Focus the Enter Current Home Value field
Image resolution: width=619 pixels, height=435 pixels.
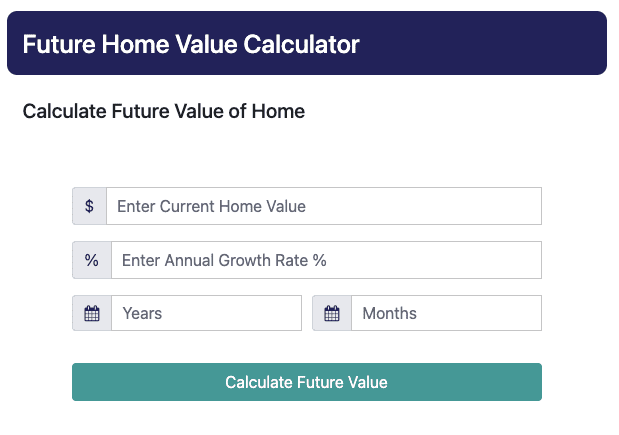324,206
